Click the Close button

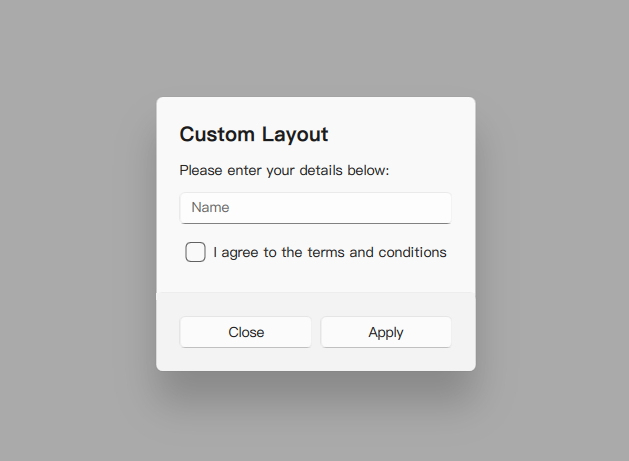pyautogui.click(x=246, y=332)
